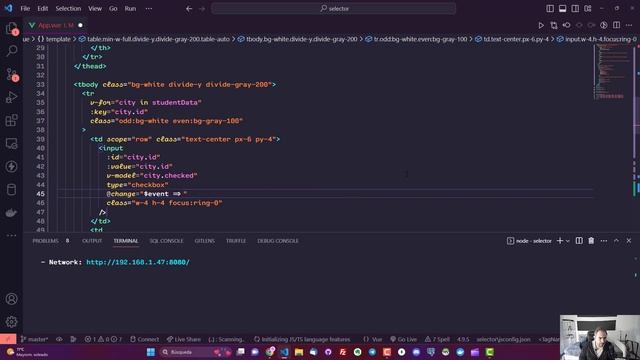Image resolution: width=640 pixels, height=360 pixels.
Task: Select breadcrumb td.text-center segment
Action: (512, 39)
